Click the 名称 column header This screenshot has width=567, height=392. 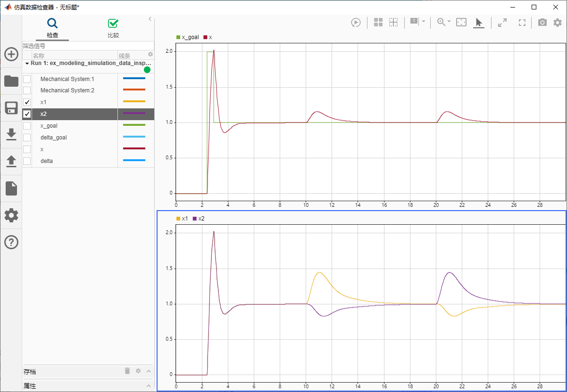39,55
